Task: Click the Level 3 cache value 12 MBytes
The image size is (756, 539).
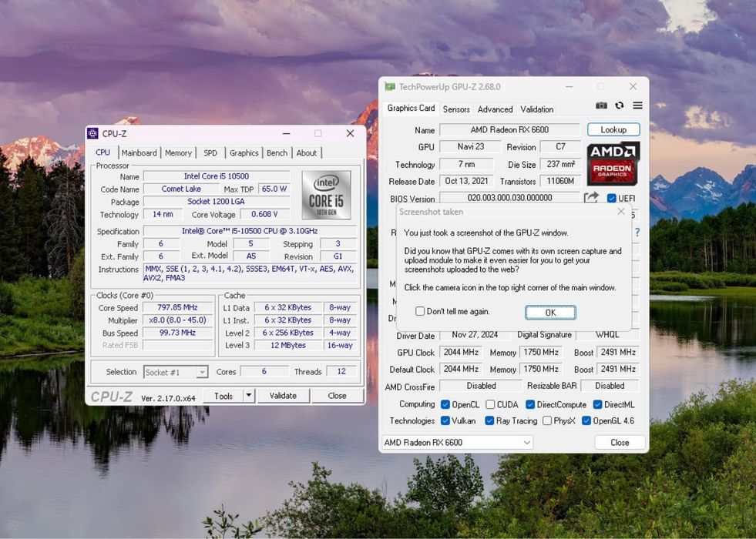Action: point(288,345)
